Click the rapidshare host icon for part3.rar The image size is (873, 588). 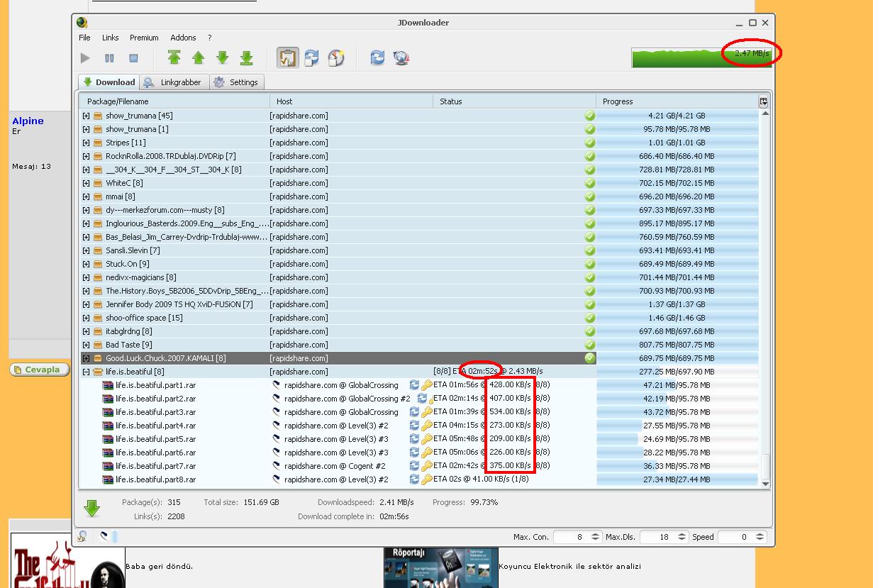point(277,412)
